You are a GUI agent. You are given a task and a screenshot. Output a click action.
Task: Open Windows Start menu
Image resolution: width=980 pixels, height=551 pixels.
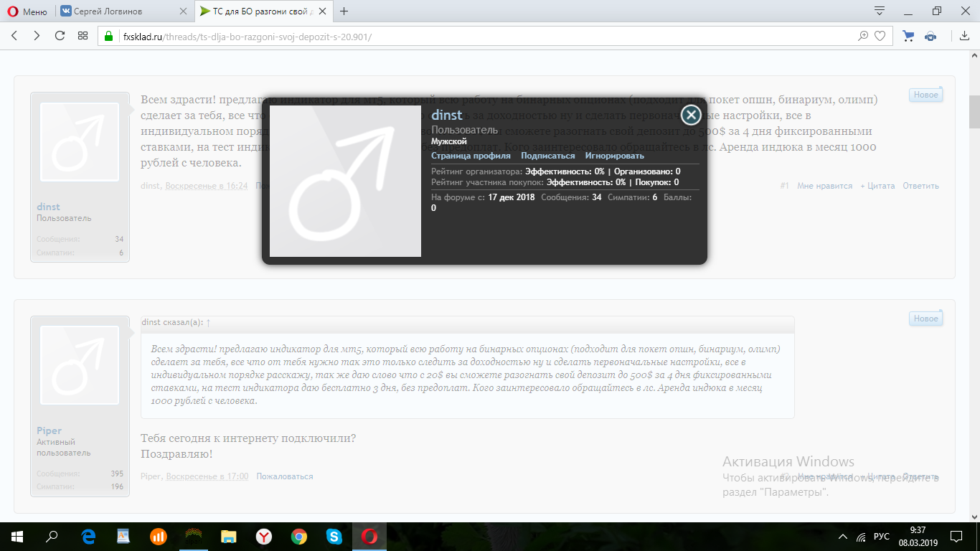17,537
